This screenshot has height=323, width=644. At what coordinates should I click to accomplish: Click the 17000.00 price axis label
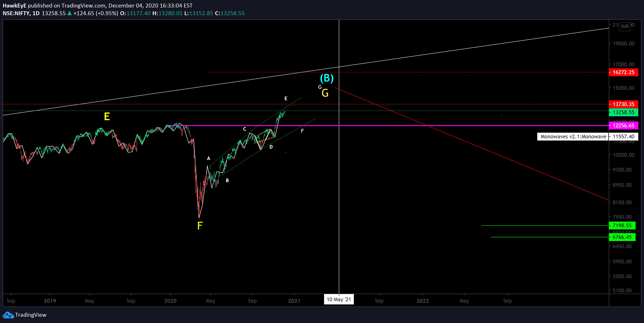623,65
